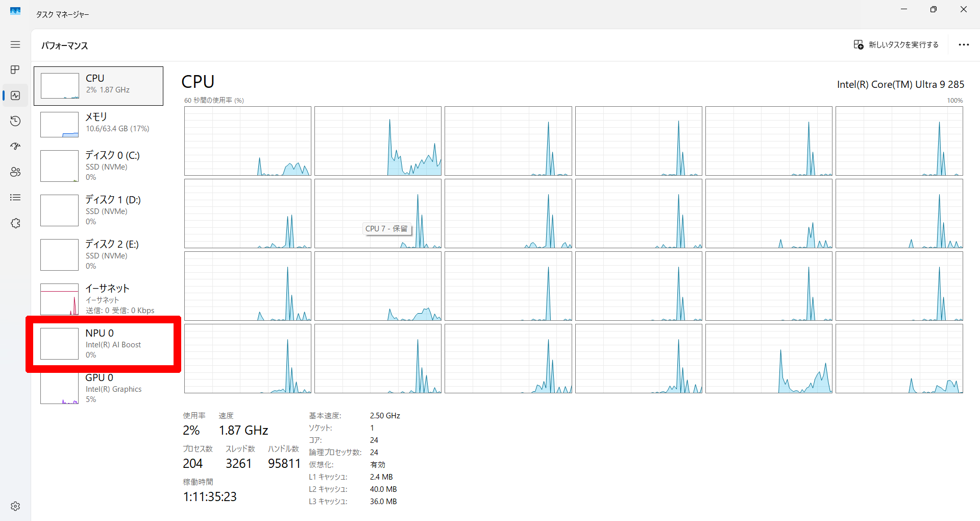The image size is (980, 521).
Task: Select ディスク 2 (E:) in sidebar
Action: pos(99,254)
